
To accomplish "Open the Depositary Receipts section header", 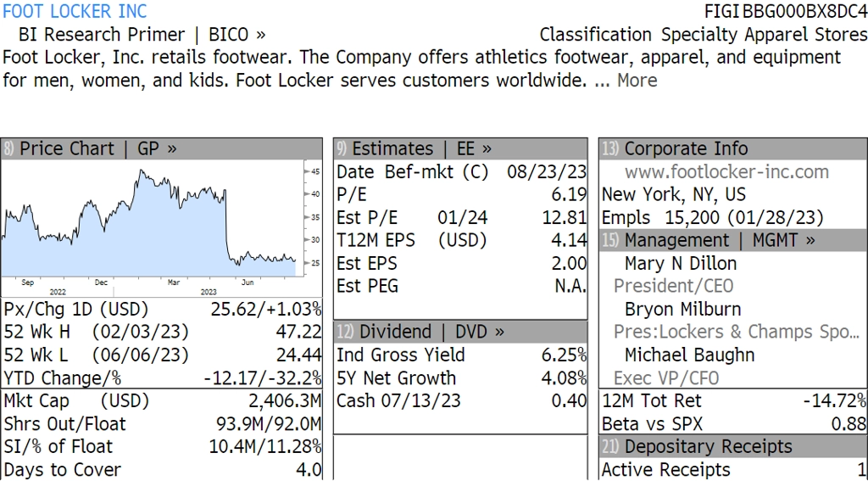I will (733, 446).
